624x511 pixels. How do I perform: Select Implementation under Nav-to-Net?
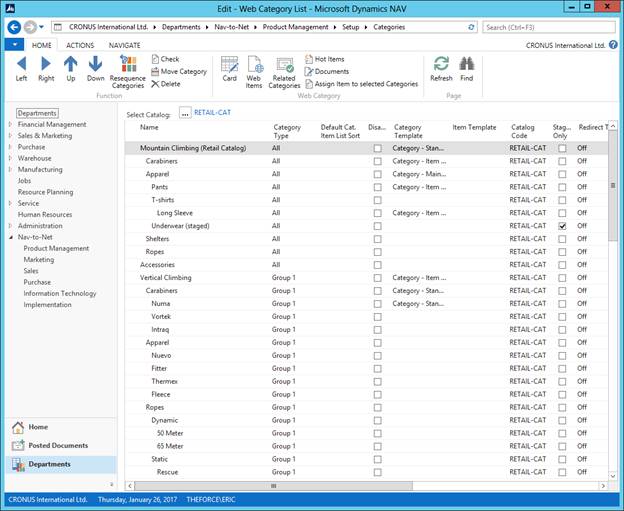point(47,305)
